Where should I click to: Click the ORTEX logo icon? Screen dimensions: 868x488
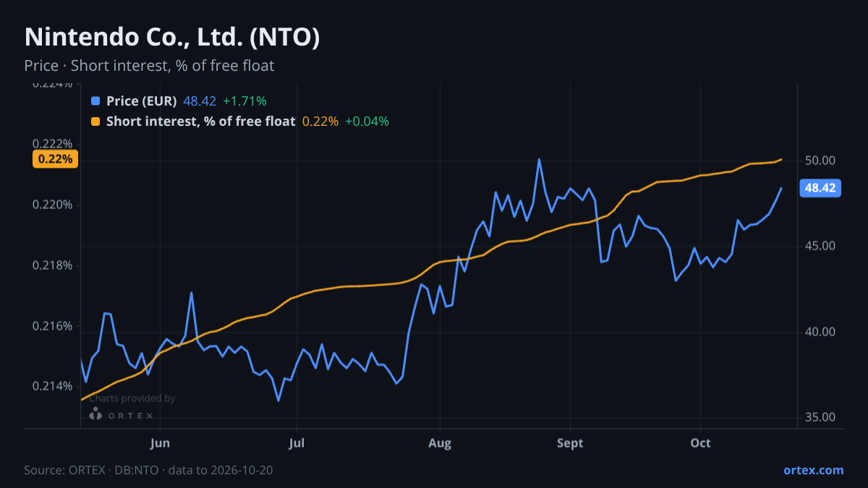point(95,414)
